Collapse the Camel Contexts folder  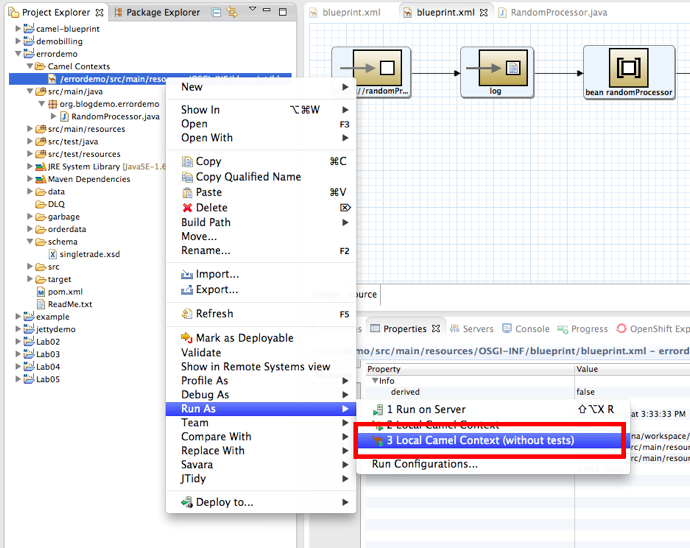click(x=29, y=66)
